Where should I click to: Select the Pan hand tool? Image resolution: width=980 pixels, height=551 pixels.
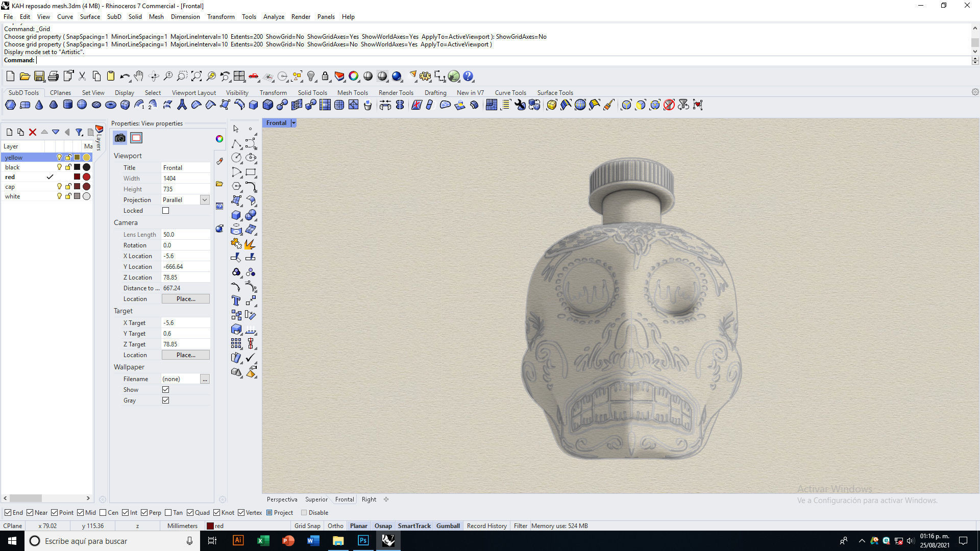pyautogui.click(x=139, y=77)
